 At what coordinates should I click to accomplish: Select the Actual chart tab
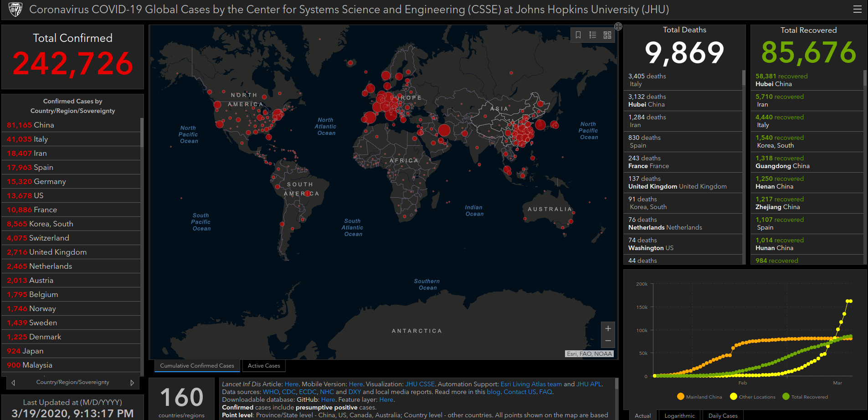pyautogui.click(x=643, y=415)
